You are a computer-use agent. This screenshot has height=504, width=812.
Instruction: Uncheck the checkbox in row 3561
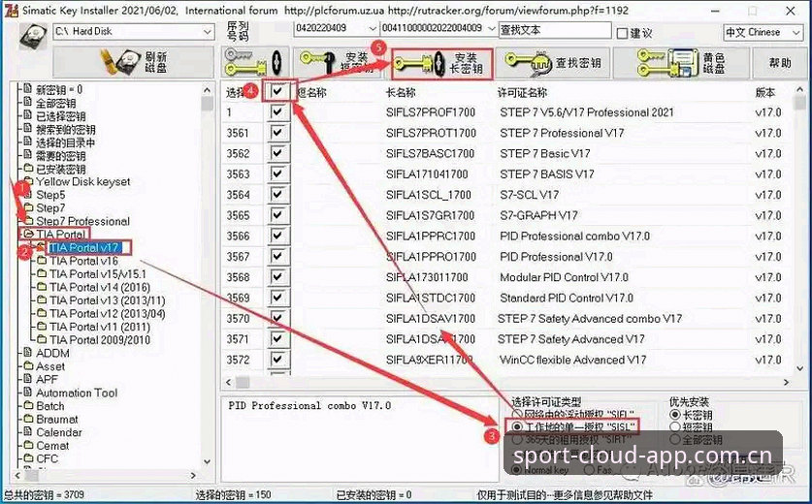(278, 133)
